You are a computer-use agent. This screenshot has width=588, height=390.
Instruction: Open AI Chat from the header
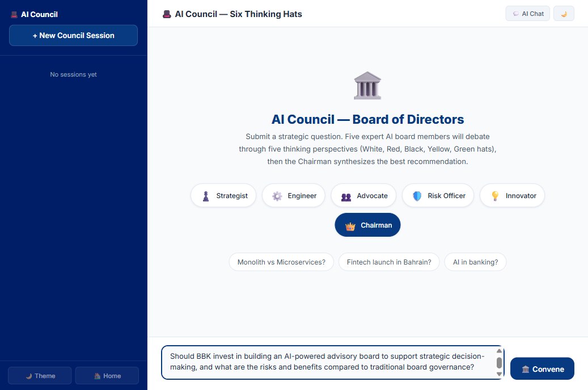(528, 14)
